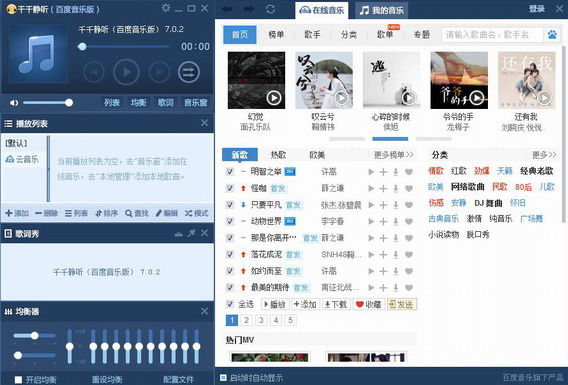Select the 热歌 hot songs tab
The width and height of the screenshot is (568, 385).
click(278, 155)
